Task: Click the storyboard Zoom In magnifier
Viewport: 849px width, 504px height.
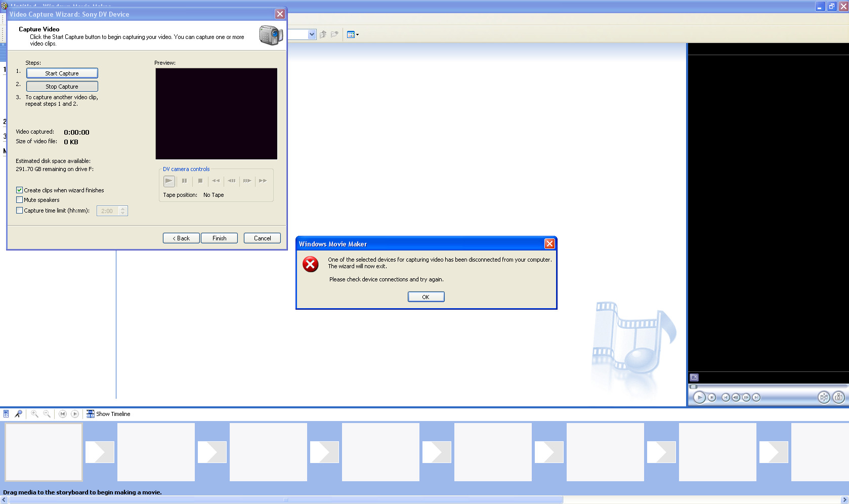Action: tap(34, 414)
